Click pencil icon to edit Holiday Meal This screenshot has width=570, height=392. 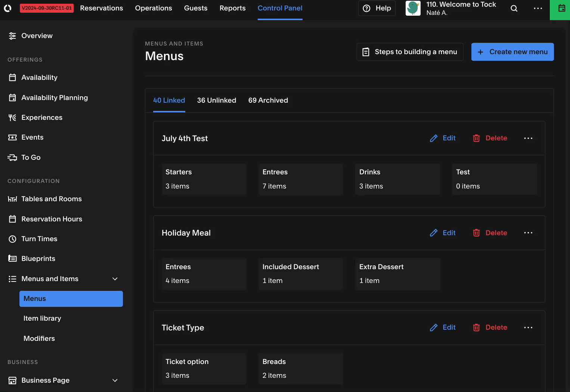coord(434,233)
